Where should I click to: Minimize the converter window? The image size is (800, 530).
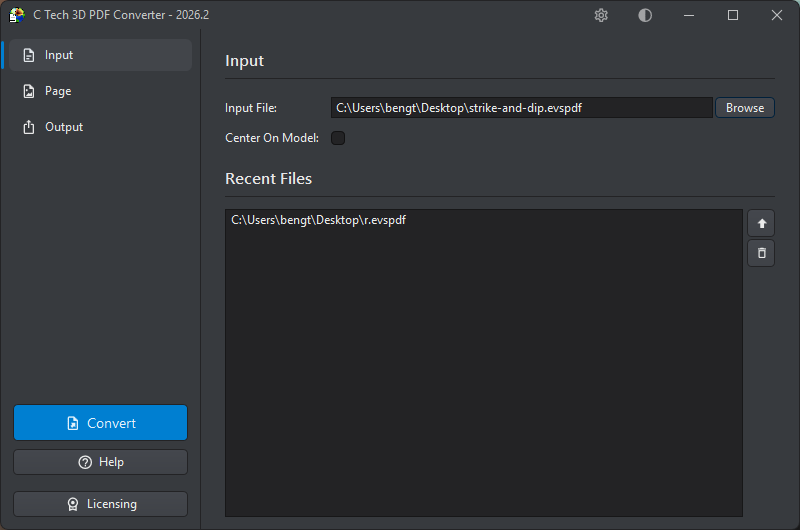(x=689, y=15)
